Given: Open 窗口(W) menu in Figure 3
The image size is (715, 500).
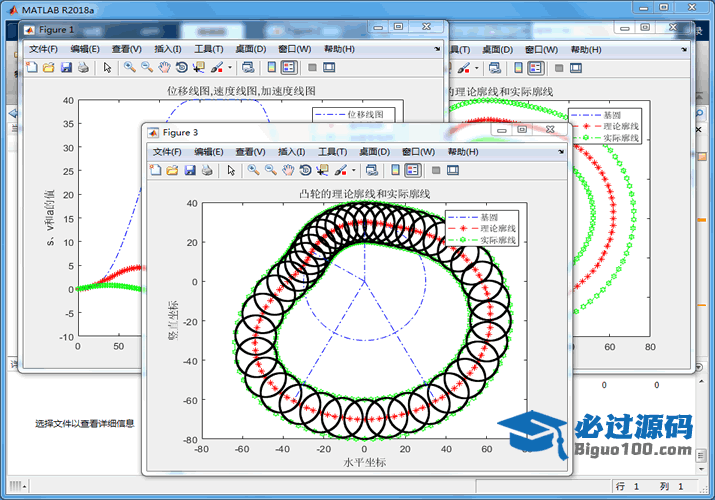Looking at the screenshot, I should pyautogui.click(x=418, y=152).
